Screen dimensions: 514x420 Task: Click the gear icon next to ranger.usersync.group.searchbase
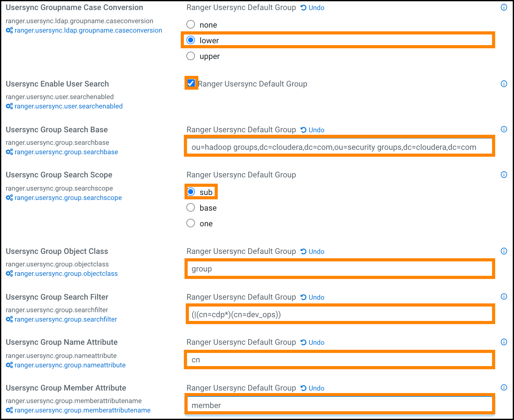(x=9, y=152)
